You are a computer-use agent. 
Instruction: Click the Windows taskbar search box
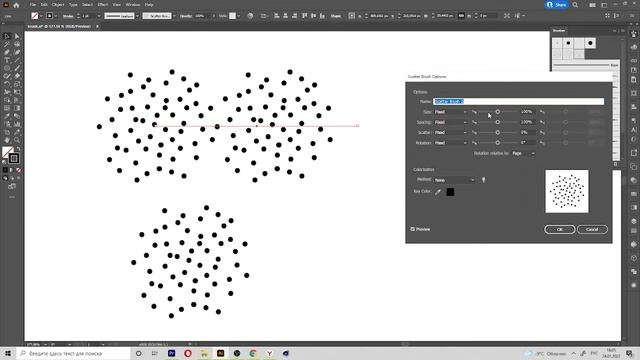point(73,353)
